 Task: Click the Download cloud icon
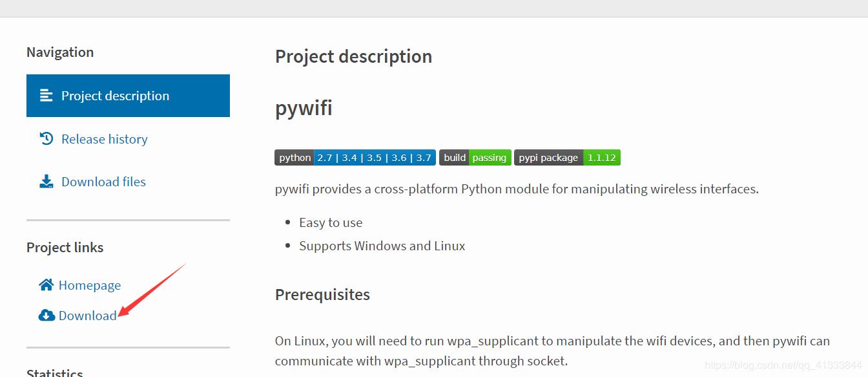coord(46,315)
